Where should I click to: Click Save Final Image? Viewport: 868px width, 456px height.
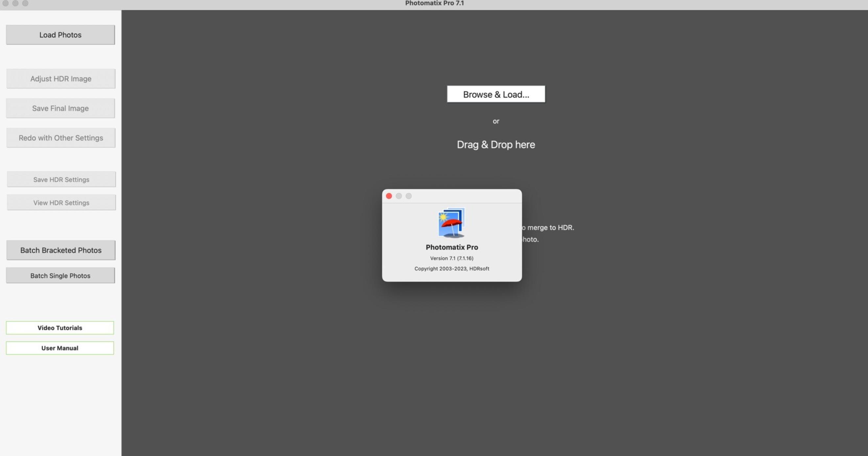tap(60, 108)
